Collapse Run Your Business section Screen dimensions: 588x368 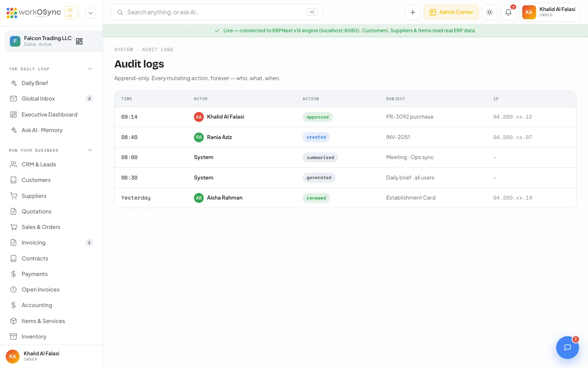[90, 150]
